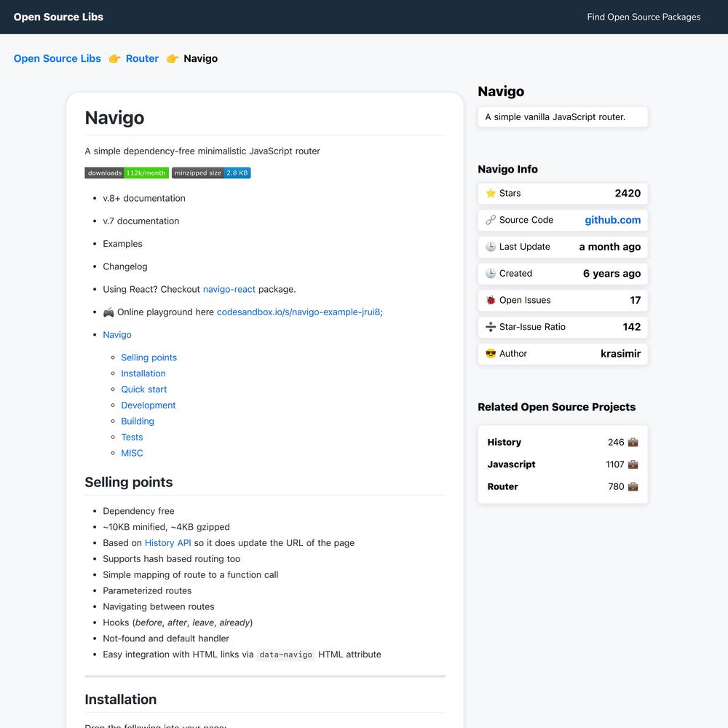Go to the Router breadcrumb link

[x=142, y=58]
